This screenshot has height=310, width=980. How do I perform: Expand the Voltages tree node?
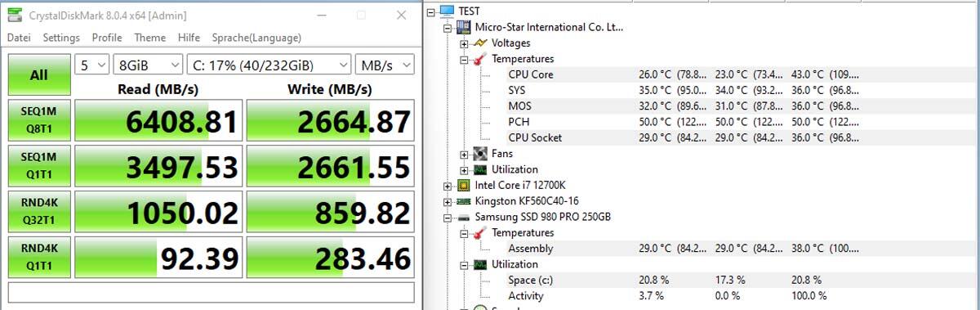[x=464, y=43]
